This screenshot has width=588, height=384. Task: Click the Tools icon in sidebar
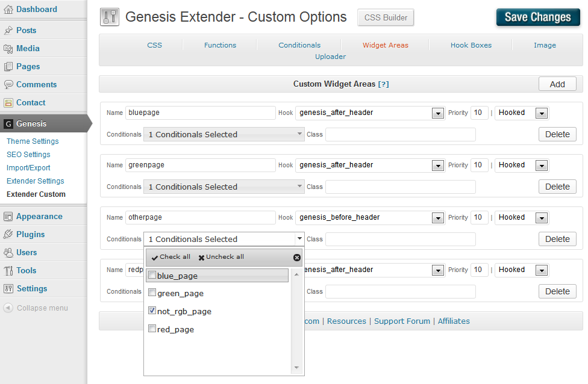[8, 270]
